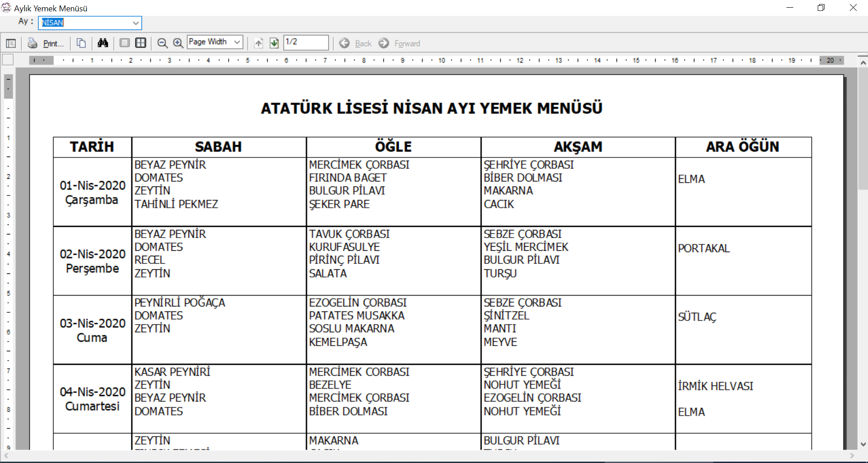Click the day name Cumartesi

tap(92, 406)
